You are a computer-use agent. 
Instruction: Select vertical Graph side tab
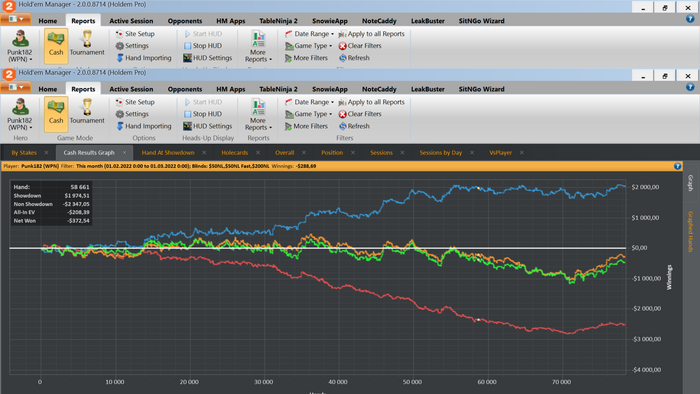pyautogui.click(x=691, y=183)
